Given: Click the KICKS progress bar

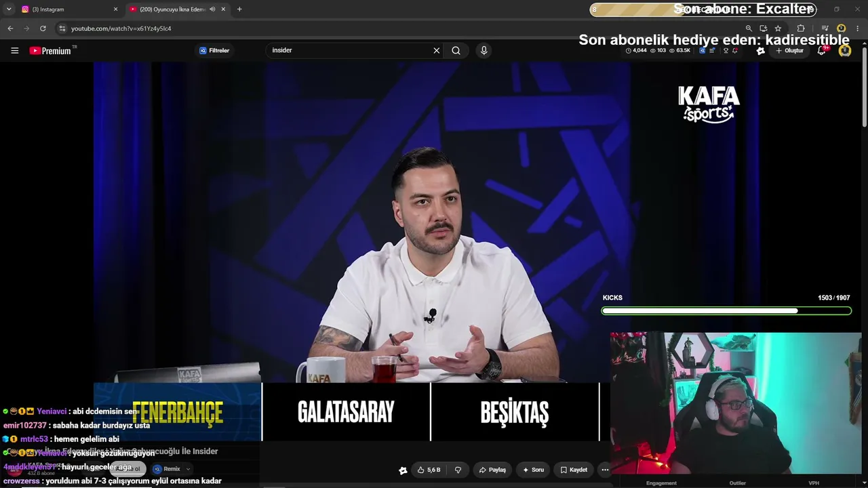Looking at the screenshot, I should point(726,311).
